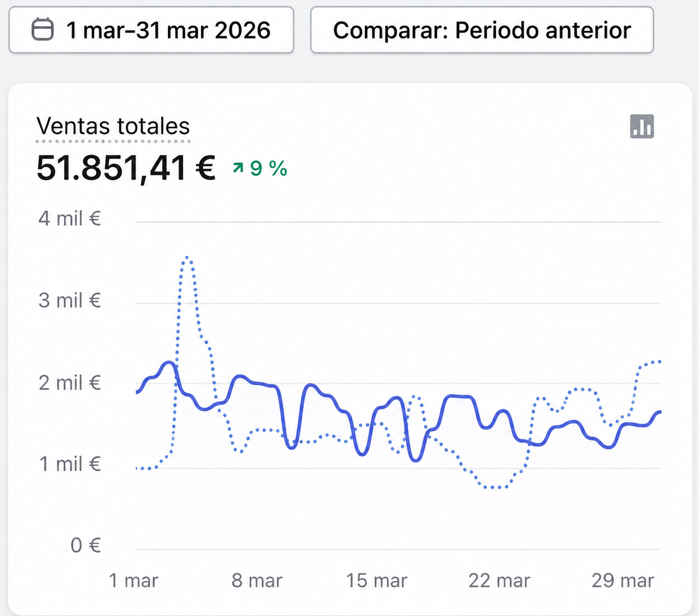The height and width of the screenshot is (616, 699).
Task: Open the 1 mar–31 mar 2026 date range
Action: [151, 30]
